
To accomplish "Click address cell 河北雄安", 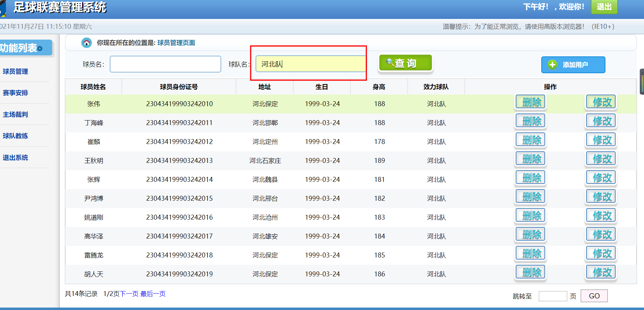I will [x=265, y=236].
